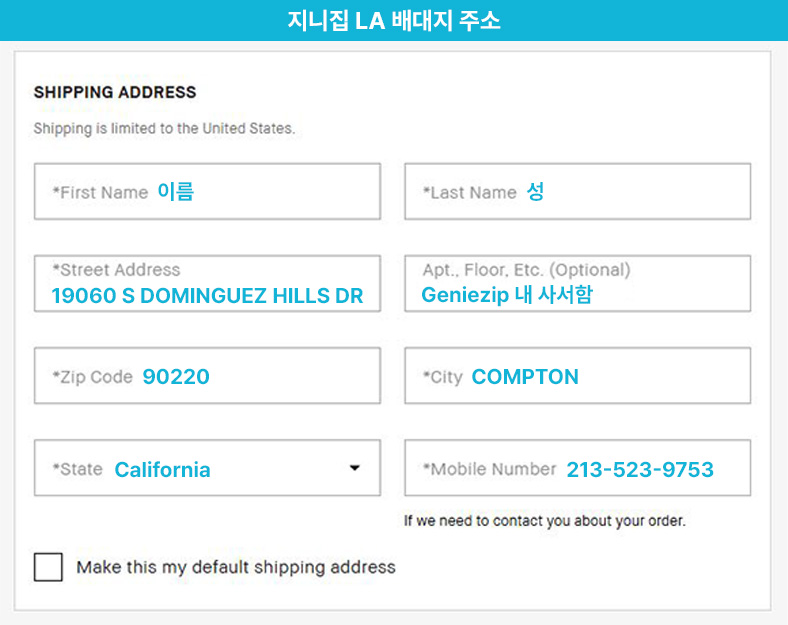Click the contact you about your order note
788x625 pixels.
[545, 520]
